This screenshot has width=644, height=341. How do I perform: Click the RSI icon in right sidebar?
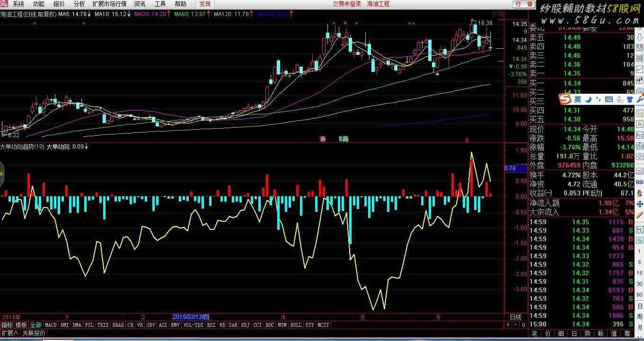point(639,182)
